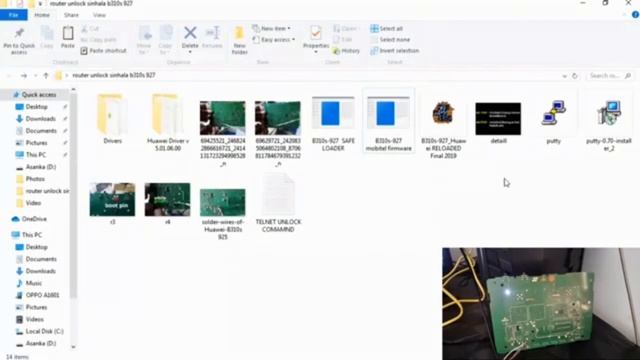Click Copy path in the ribbon
Screen dimensions: 640x360
[98, 40]
